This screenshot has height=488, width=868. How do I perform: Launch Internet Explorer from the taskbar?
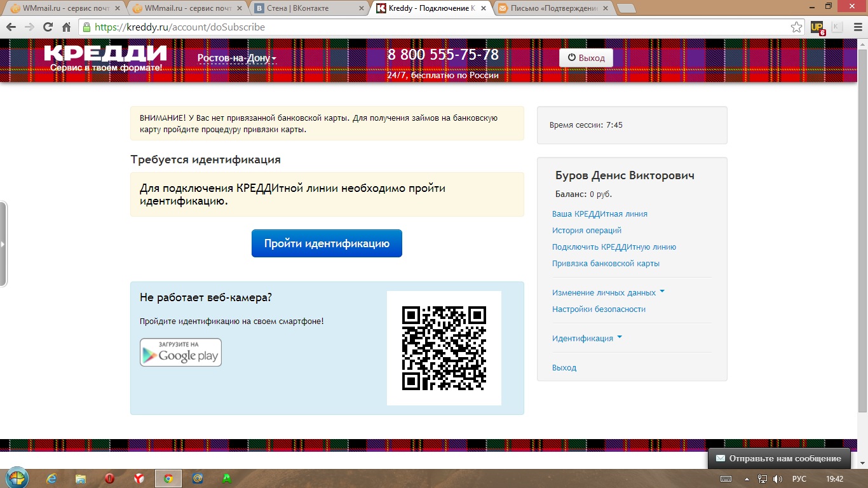pos(51,478)
